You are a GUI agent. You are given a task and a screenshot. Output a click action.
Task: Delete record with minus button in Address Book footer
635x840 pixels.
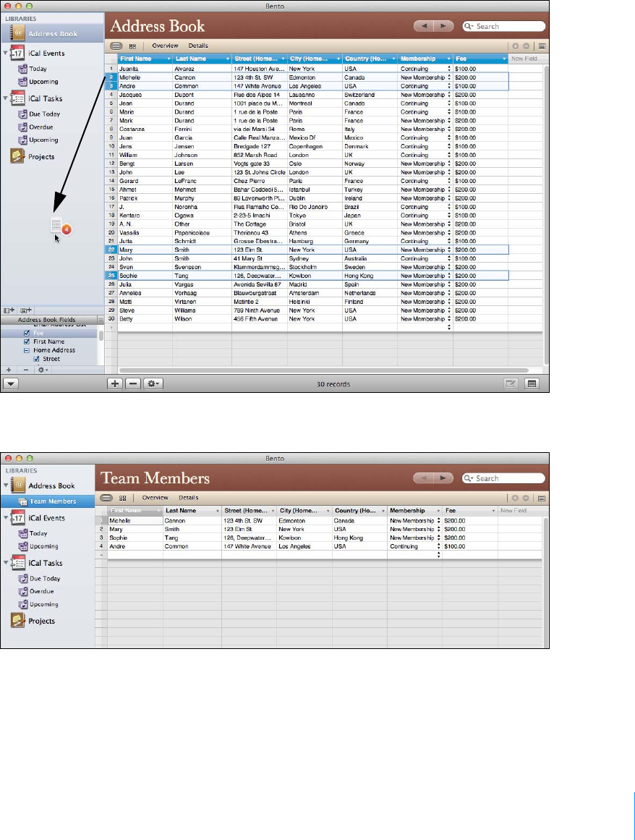[x=133, y=383]
